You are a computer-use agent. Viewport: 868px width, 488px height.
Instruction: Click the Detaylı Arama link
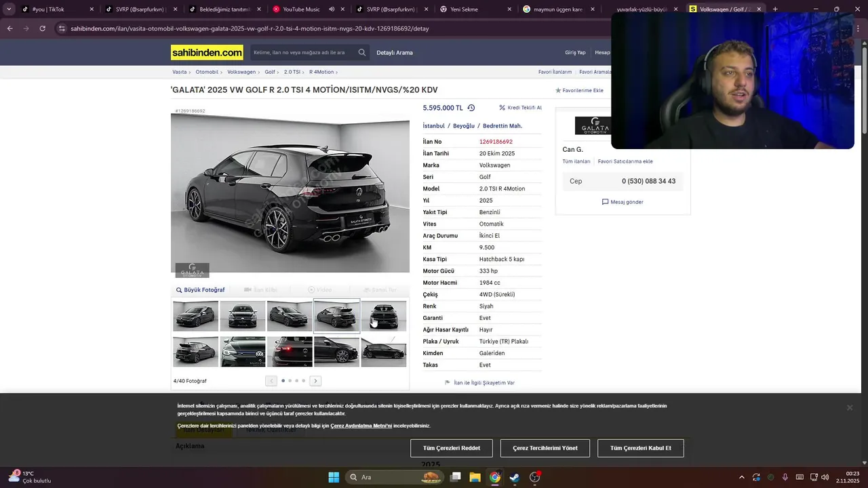pyautogui.click(x=395, y=53)
